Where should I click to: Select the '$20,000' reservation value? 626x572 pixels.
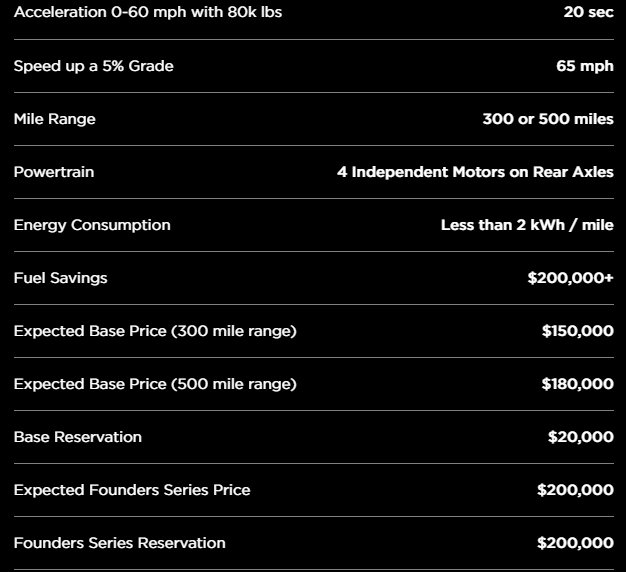[580, 437]
